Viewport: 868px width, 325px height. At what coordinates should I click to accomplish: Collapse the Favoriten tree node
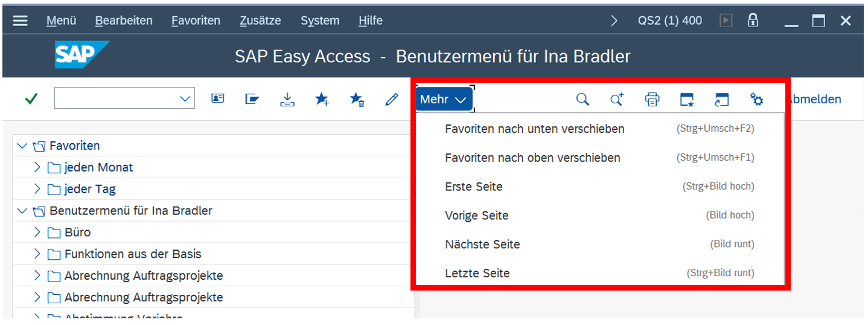point(22,146)
